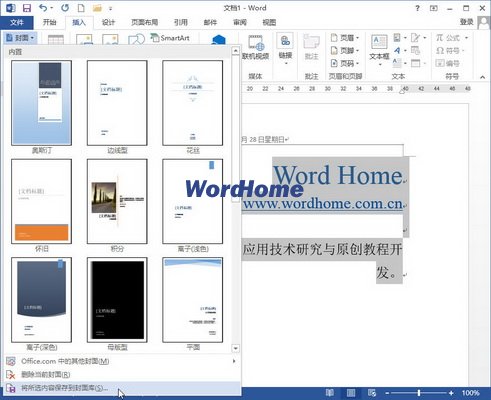Click the Signature Line icon
Screen dimensions: 491x400
(415, 38)
